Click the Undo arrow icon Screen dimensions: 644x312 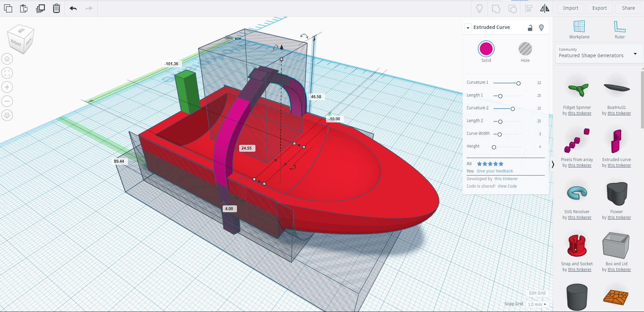[x=73, y=8]
